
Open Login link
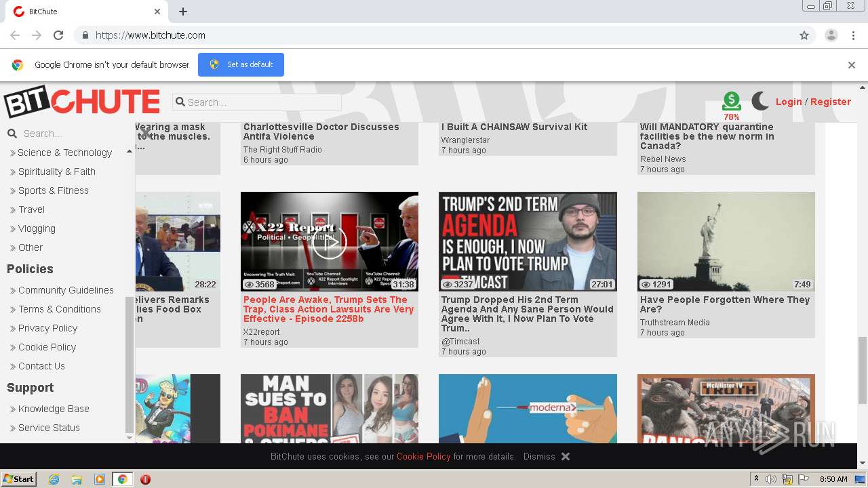(x=789, y=102)
